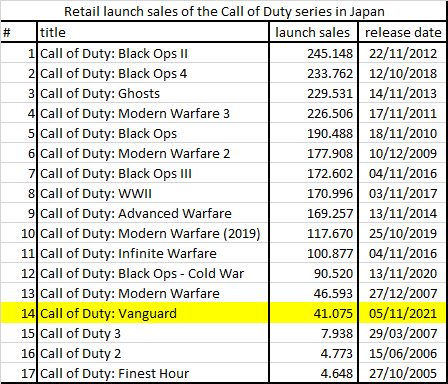Screen dimensions: 448x384
Task: Select the highlighted 41.075 sales cell
Action: tap(313, 313)
